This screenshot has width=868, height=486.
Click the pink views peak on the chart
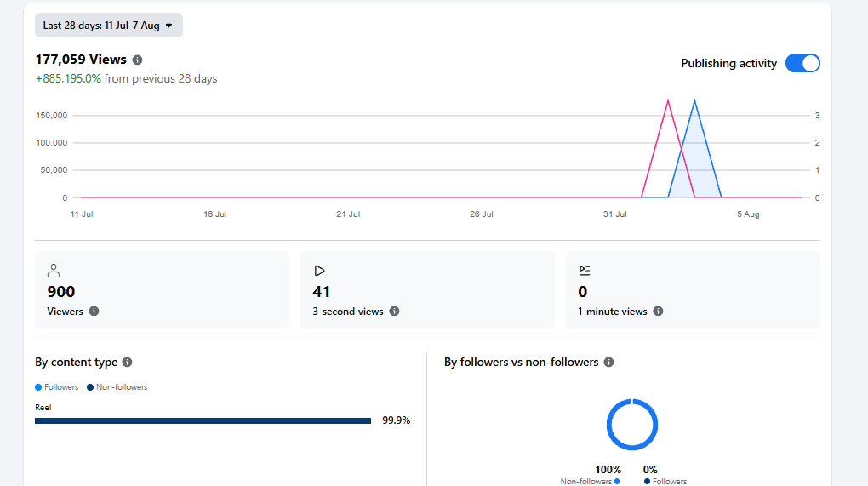[668, 102]
